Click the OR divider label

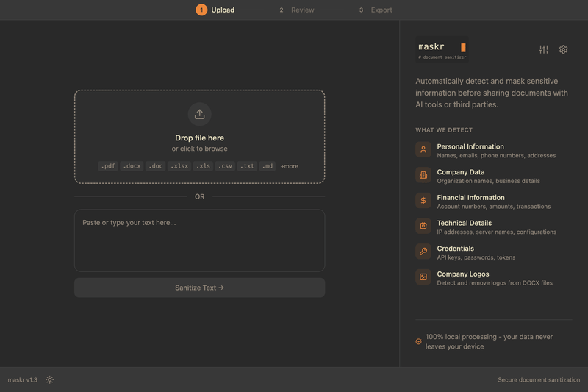point(199,196)
